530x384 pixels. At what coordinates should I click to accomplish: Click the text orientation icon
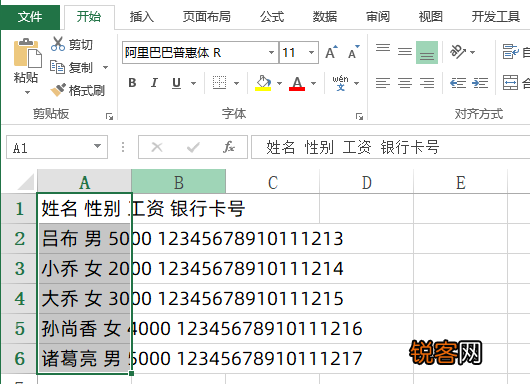click(x=458, y=52)
